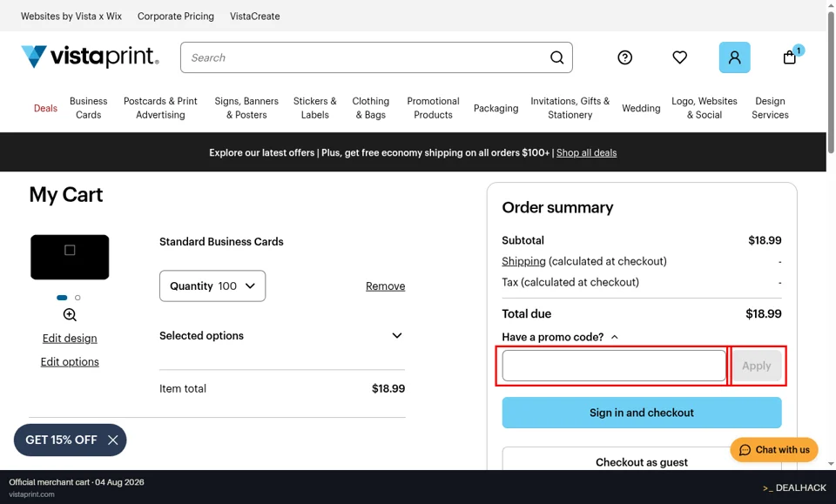
Task: Click Edit options link
Action: coord(70,362)
